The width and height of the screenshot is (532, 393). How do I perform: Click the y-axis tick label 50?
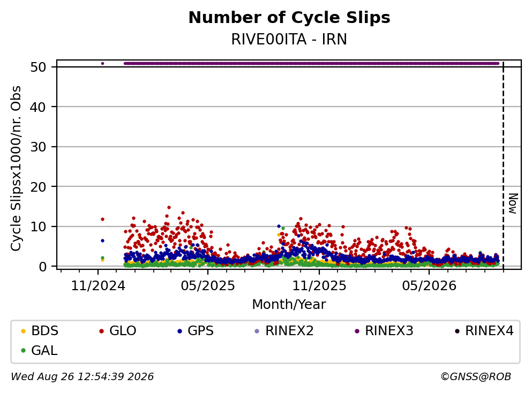(38, 67)
